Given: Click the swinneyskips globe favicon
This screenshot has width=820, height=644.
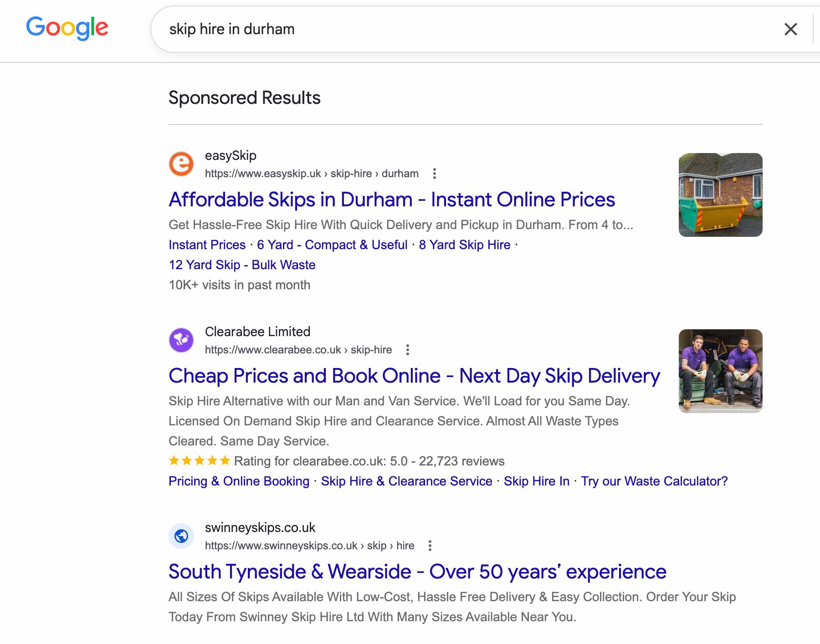Looking at the screenshot, I should click(181, 536).
